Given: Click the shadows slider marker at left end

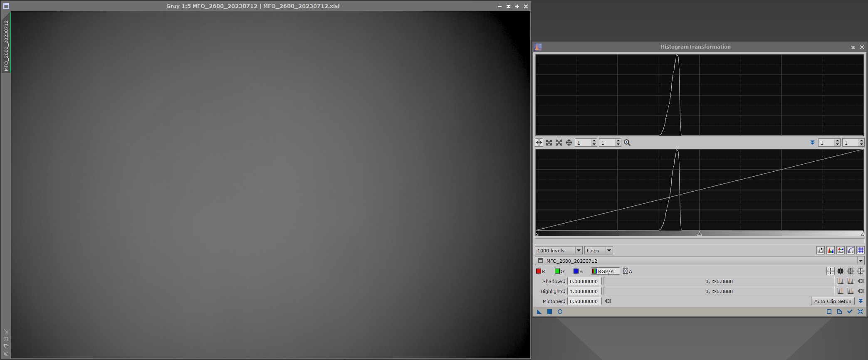Looking at the screenshot, I should click(x=537, y=234).
